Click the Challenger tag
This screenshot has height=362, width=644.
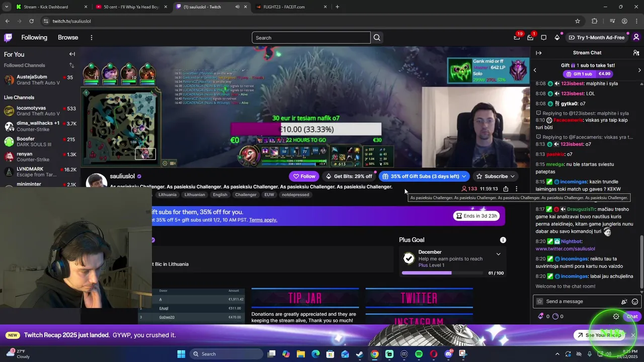pyautogui.click(x=246, y=195)
